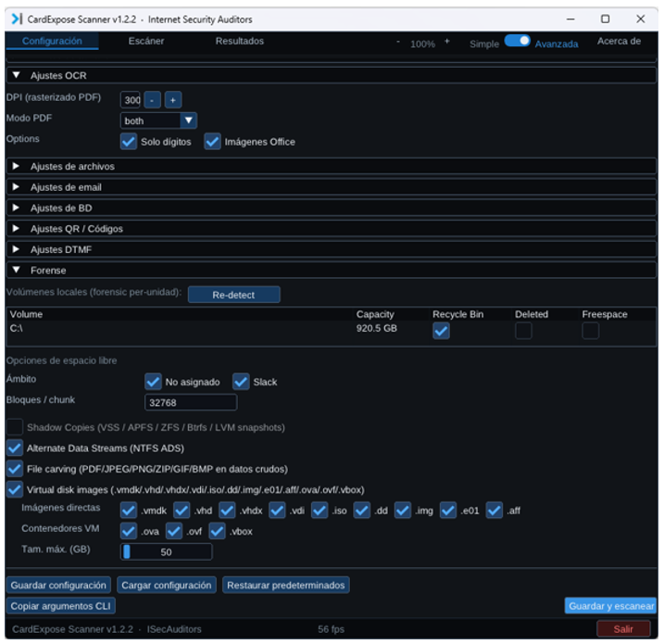664x644 pixels.
Task: Uncheck the .ova container type
Action: point(129,531)
